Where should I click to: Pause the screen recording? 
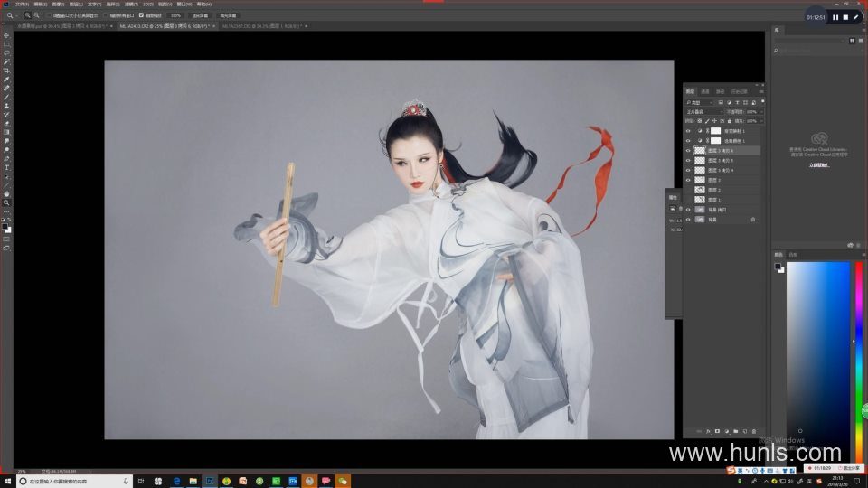(x=835, y=17)
